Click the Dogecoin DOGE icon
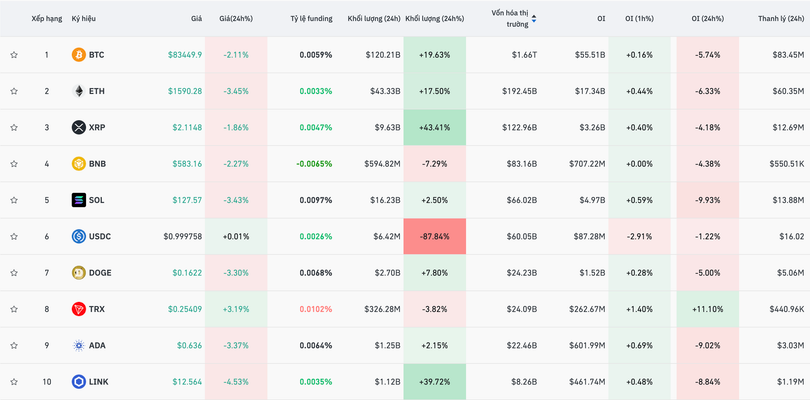The image size is (810, 400). pos(78,273)
